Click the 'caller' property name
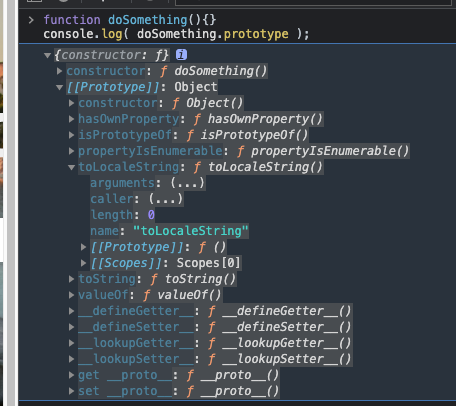The width and height of the screenshot is (456, 406). 112,199
